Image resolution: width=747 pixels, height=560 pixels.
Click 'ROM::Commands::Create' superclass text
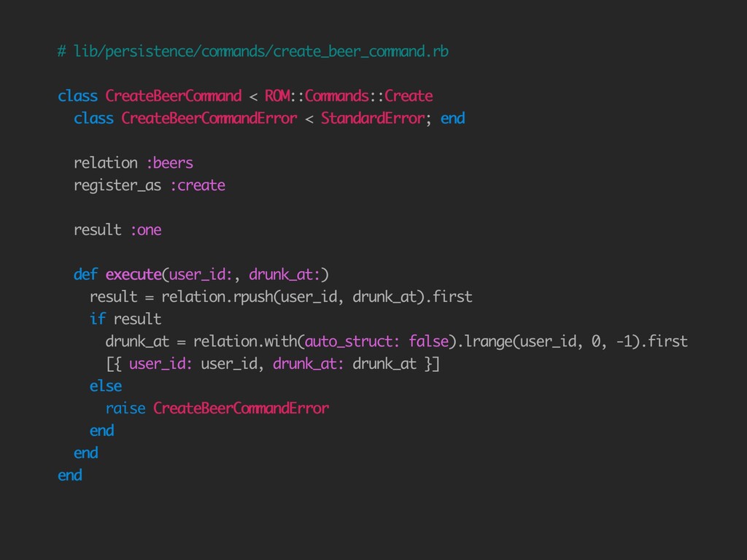pos(349,96)
